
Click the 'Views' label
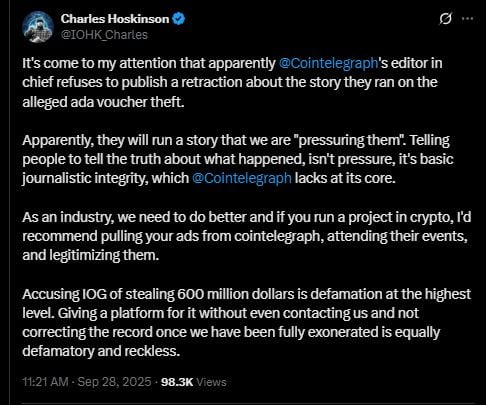click(211, 382)
